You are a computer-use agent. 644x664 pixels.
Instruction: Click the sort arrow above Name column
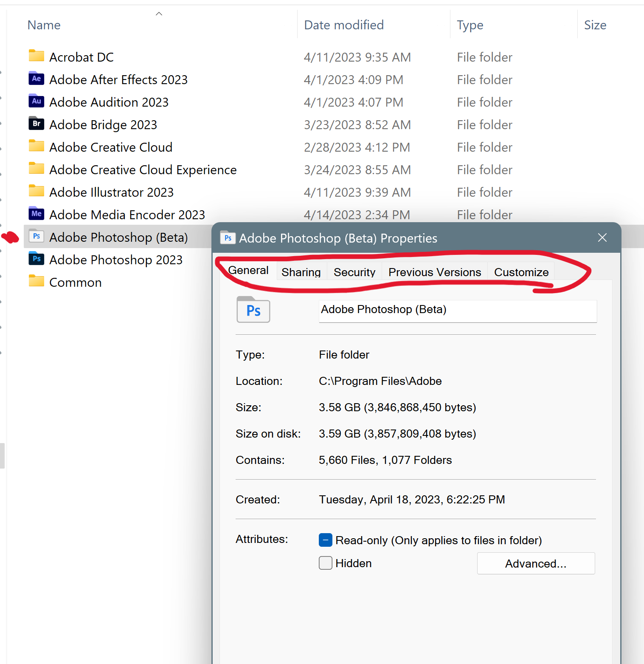click(x=159, y=14)
